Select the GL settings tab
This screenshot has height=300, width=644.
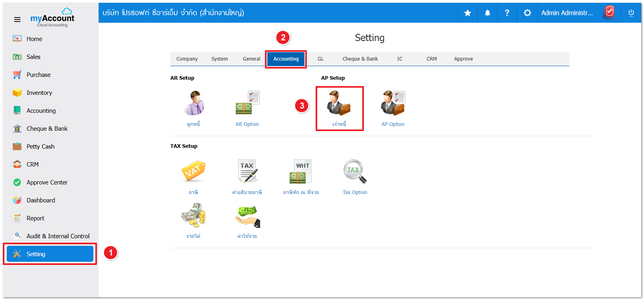320,59
